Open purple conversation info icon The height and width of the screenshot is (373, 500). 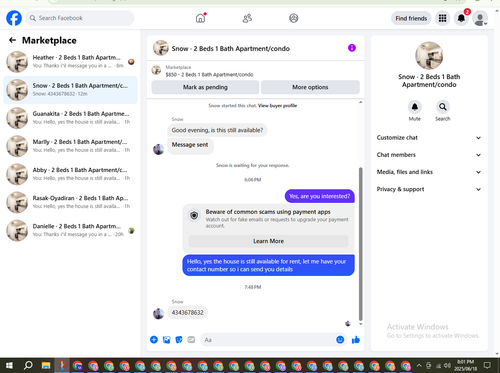[x=352, y=48]
